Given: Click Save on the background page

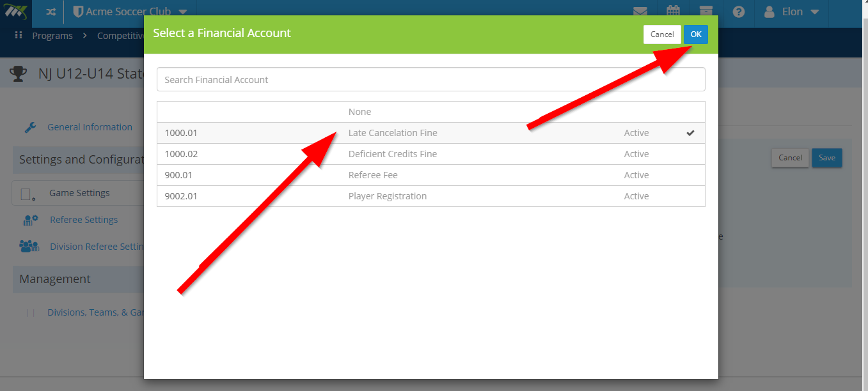Looking at the screenshot, I should (x=827, y=158).
